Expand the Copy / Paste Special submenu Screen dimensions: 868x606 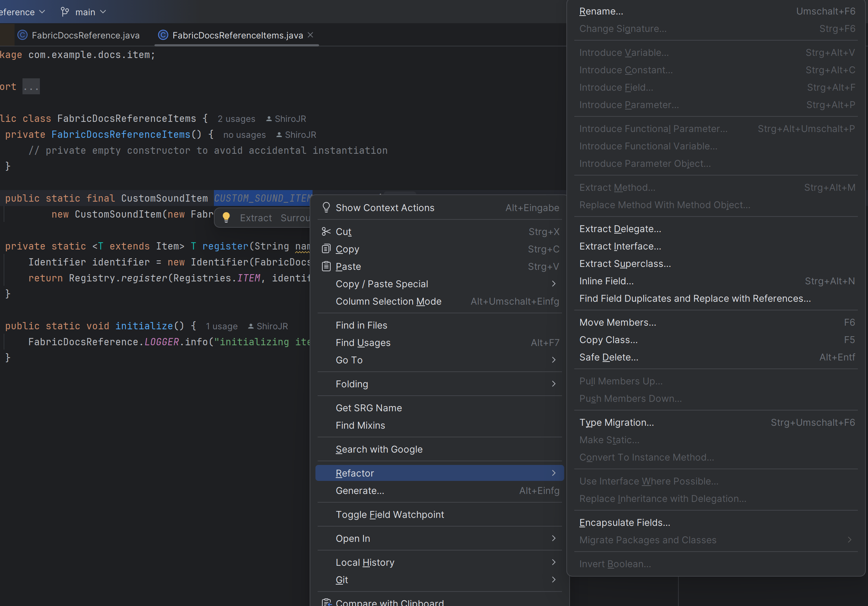tap(382, 284)
